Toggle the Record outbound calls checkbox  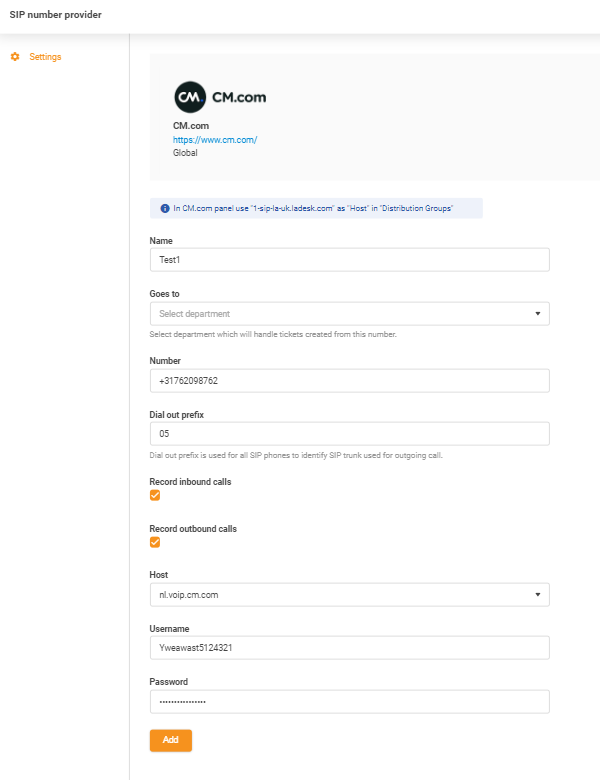coord(155,542)
